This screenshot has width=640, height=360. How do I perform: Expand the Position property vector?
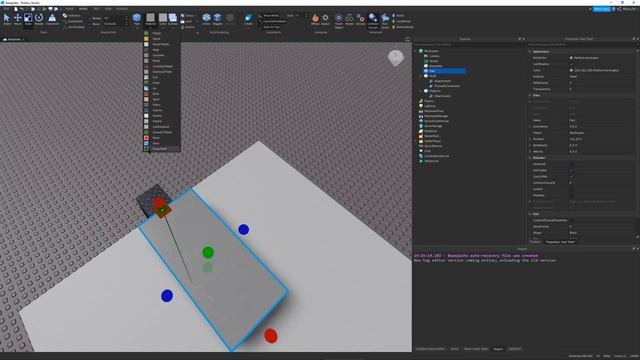(x=530, y=139)
